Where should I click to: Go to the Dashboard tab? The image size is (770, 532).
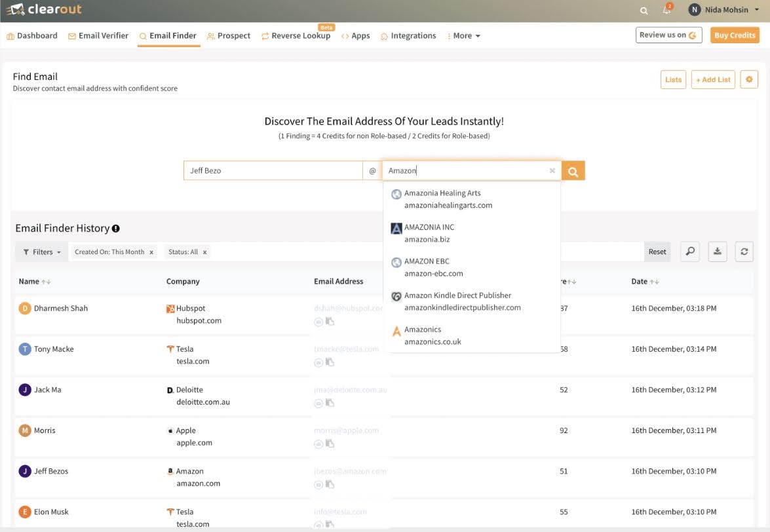pyautogui.click(x=32, y=35)
